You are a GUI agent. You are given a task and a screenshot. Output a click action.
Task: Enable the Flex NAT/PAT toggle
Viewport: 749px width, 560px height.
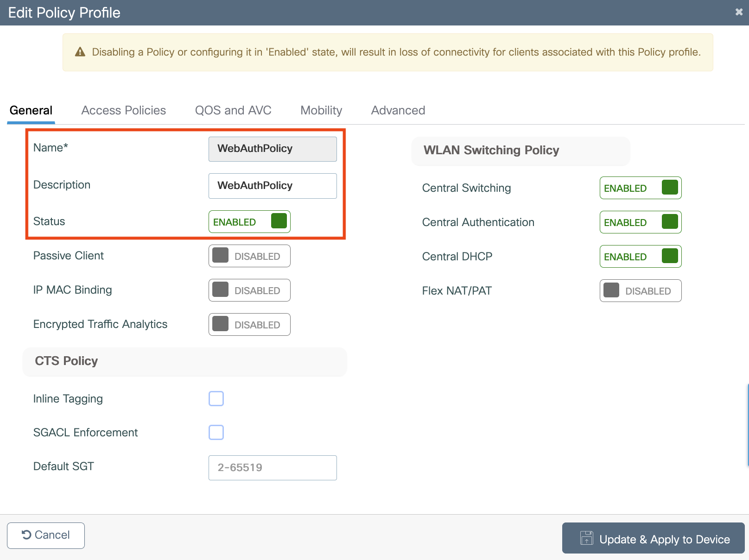point(640,291)
